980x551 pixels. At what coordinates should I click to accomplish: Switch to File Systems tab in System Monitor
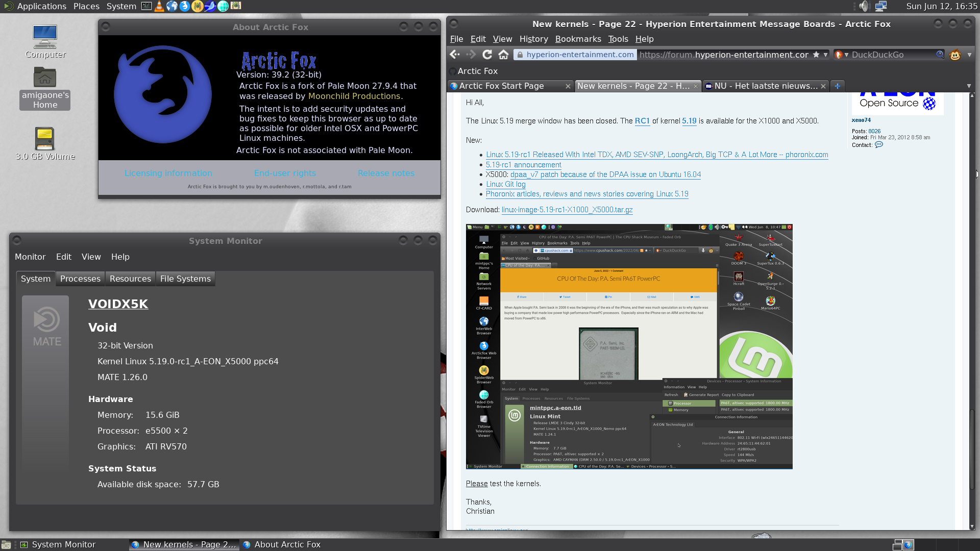pyautogui.click(x=185, y=279)
